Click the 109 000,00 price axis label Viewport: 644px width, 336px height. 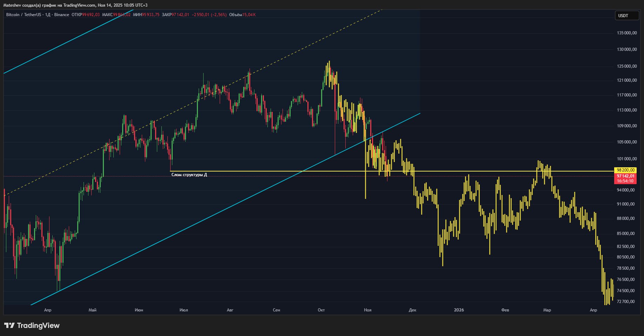tap(627, 126)
